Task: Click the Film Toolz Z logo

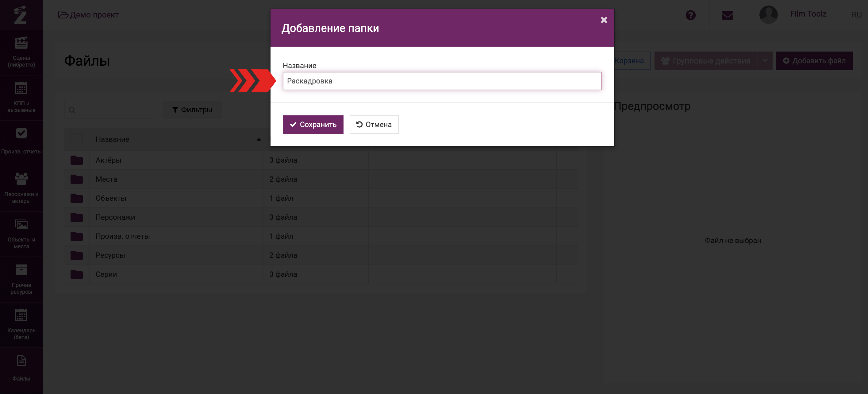Action: 21,15
